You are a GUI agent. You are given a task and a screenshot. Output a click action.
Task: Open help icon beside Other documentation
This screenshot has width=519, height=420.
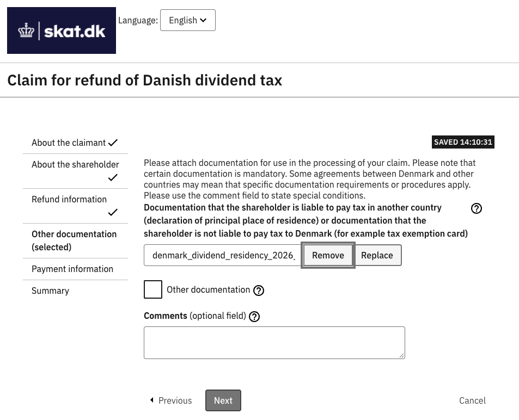[259, 291]
